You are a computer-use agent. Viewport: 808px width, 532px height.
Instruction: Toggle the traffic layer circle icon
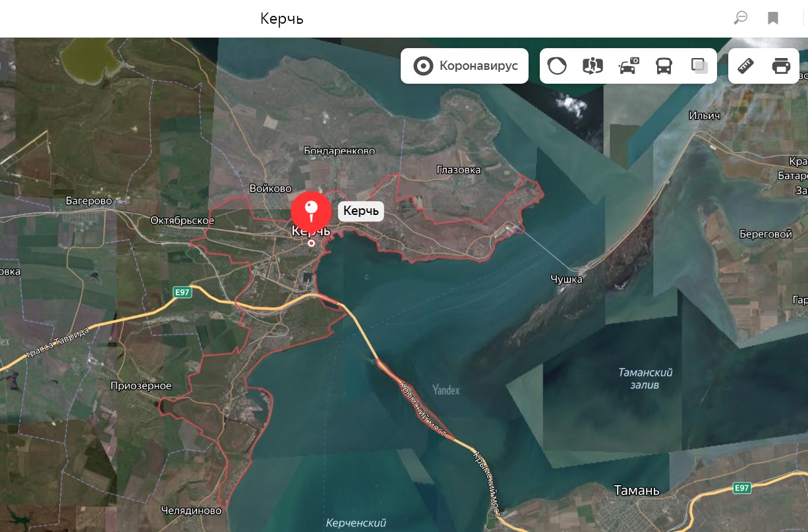[557, 66]
